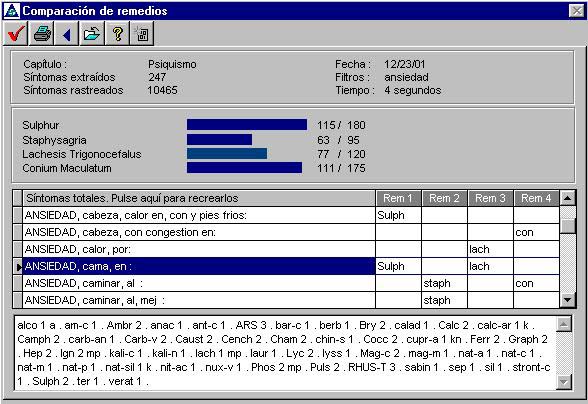
Task: Click the Rem 1 column header
Action: pos(398,198)
